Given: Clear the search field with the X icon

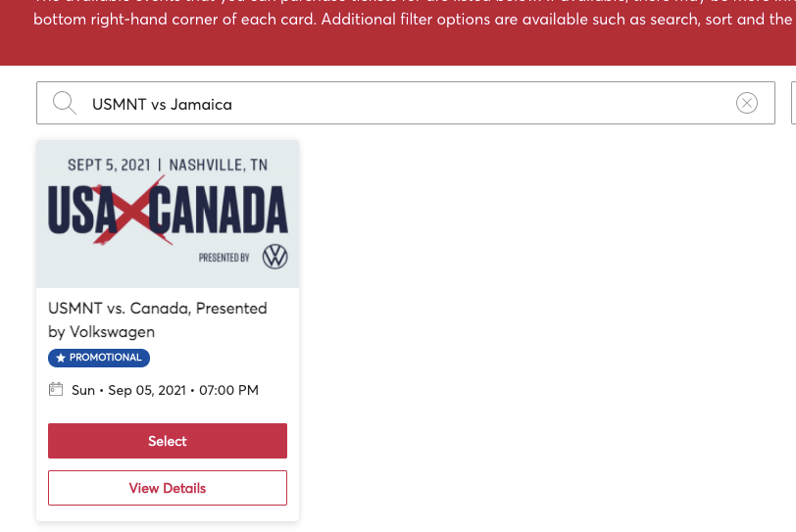Looking at the screenshot, I should click(747, 103).
